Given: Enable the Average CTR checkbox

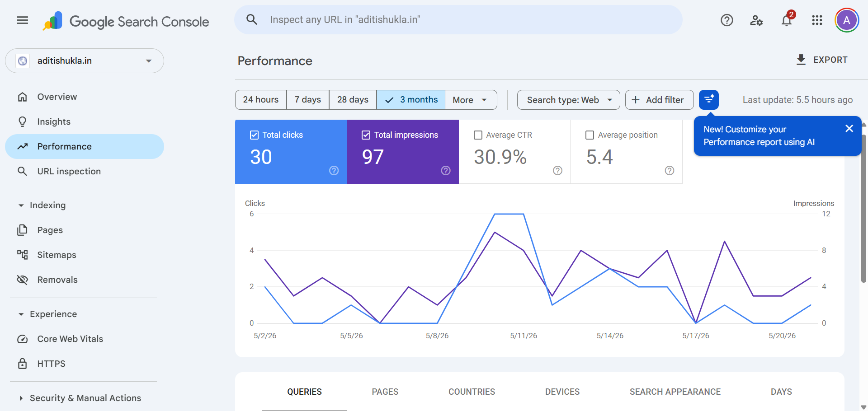Looking at the screenshot, I should (478, 135).
